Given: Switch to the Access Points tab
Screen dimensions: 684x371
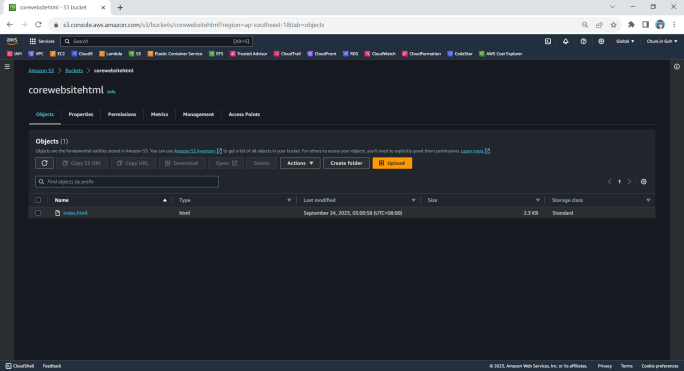Looking at the screenshot, I should pos(244,114).
